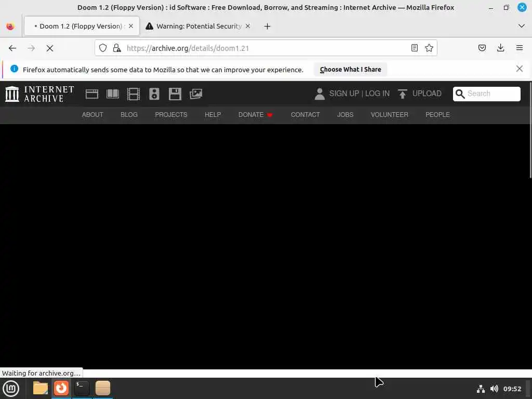Open the Web archive media icon

[x=91, y=94]
